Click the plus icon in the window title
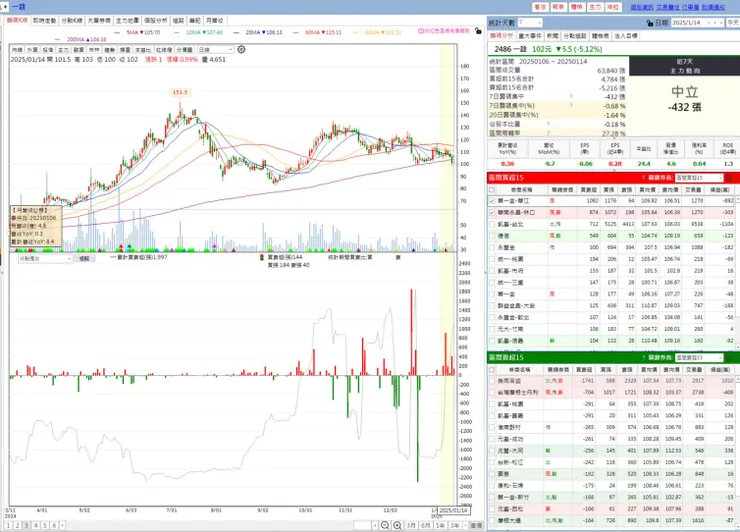Viewport: 740px width, 532px height. (x=5, y=7)
